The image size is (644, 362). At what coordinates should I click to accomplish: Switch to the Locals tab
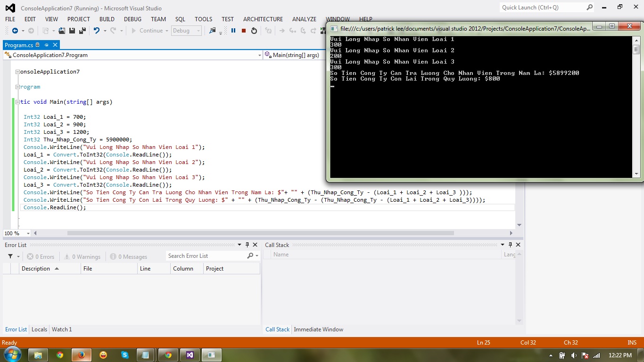[39, 329]
